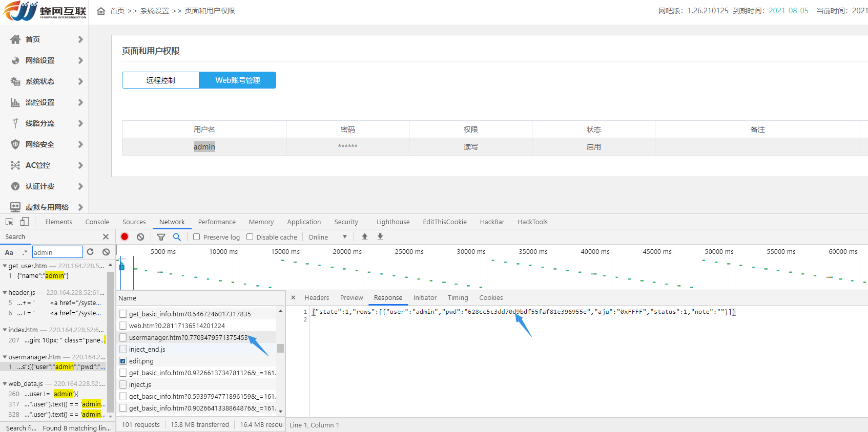Screen dimensions: 868x432
Task: Select usermanager.htm request in the list
Action: tap(188, 338)
